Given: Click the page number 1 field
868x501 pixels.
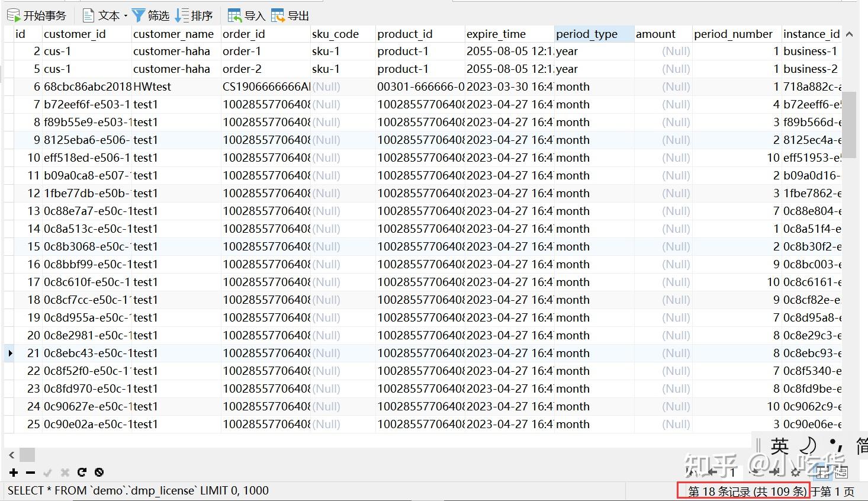Looking at the screenshot, I should coord(732,472).
